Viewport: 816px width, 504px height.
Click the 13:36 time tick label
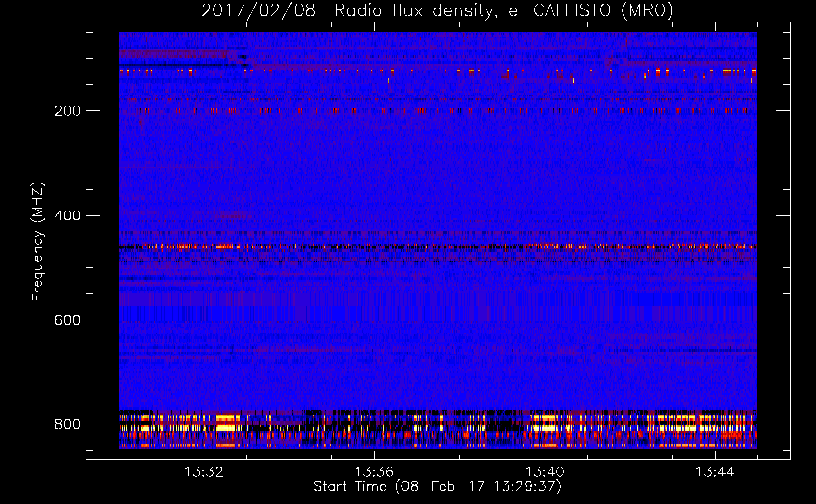[x=374, y=472]
